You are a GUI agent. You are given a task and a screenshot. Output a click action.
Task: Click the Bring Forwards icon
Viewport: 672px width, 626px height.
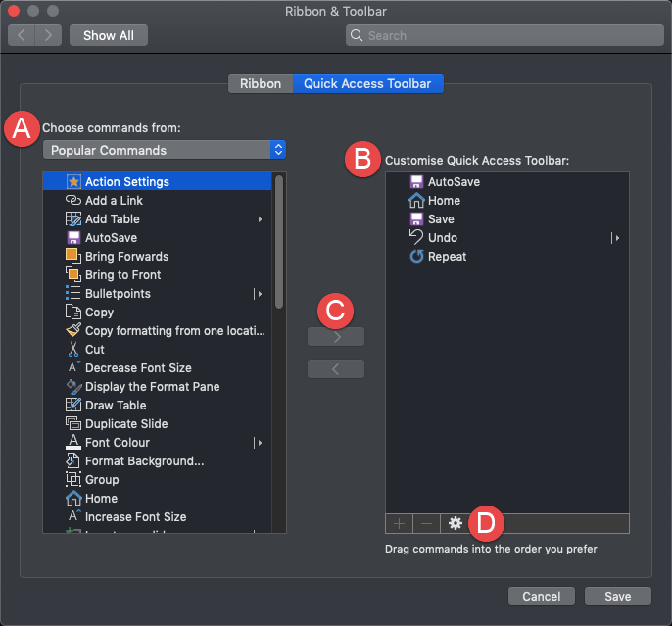tap(73, 256)
